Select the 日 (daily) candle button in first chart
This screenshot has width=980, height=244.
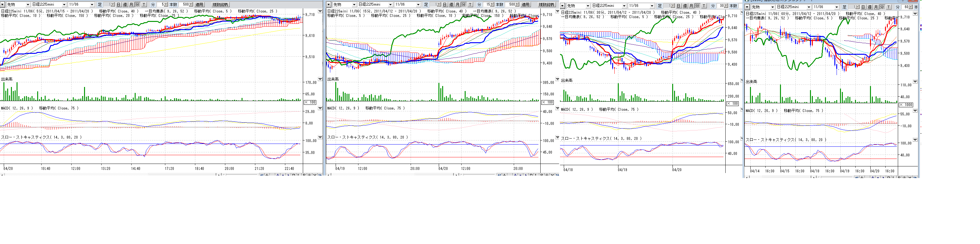119,5
